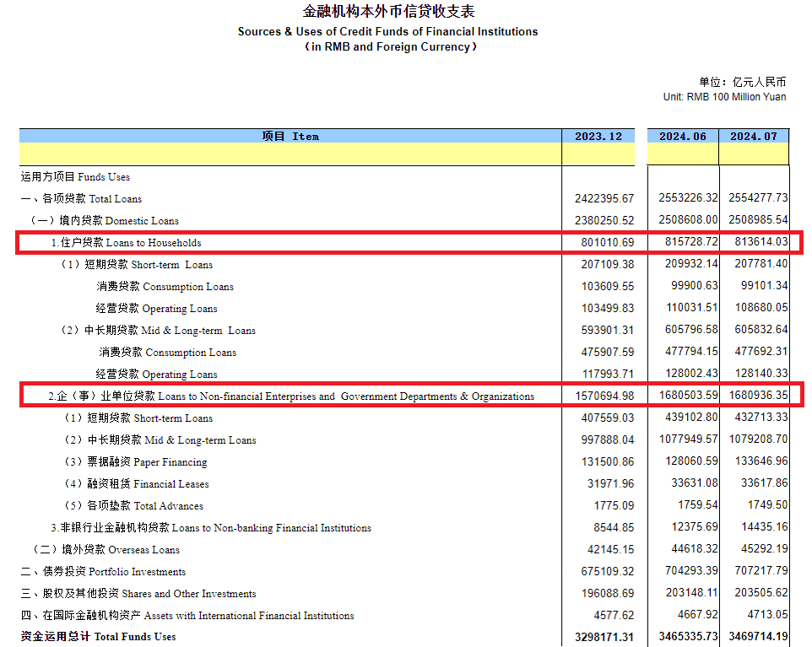The height and width of the screenshot is (647, 812).
Task: Click the title 'Sources & Uses of Credit Funds of Financial Institutions'
Action: 388,31
